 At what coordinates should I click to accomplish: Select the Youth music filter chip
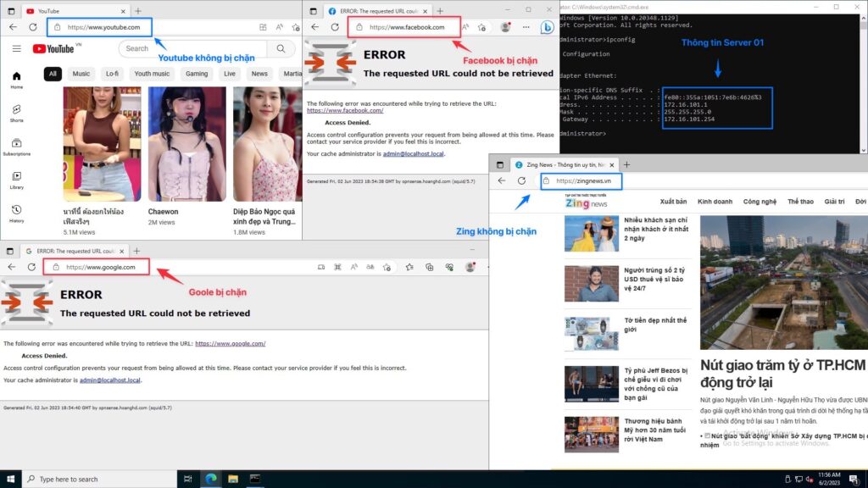click(x=152, y=74)
